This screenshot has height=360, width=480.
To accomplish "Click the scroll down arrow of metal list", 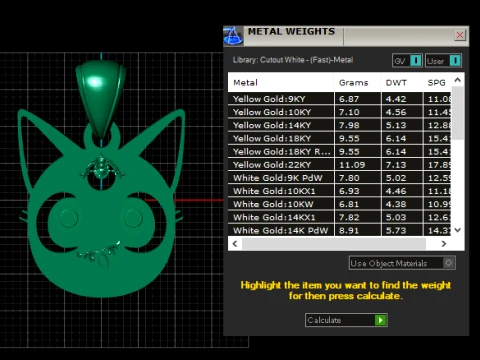I will 458,230.
